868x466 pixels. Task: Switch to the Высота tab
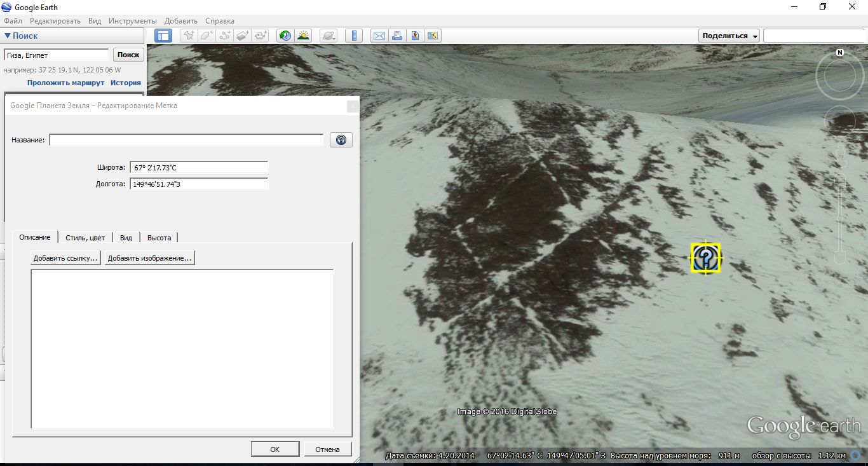coord(159,238)
